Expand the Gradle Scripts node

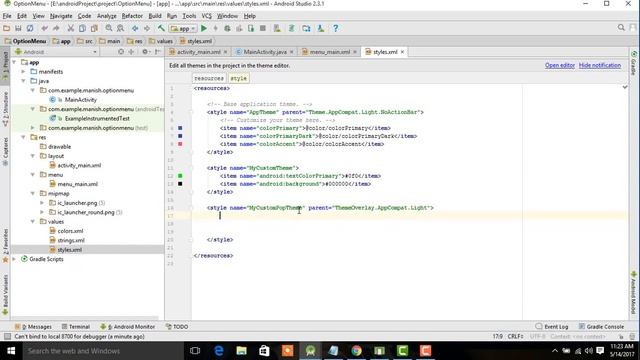point(14,259)
